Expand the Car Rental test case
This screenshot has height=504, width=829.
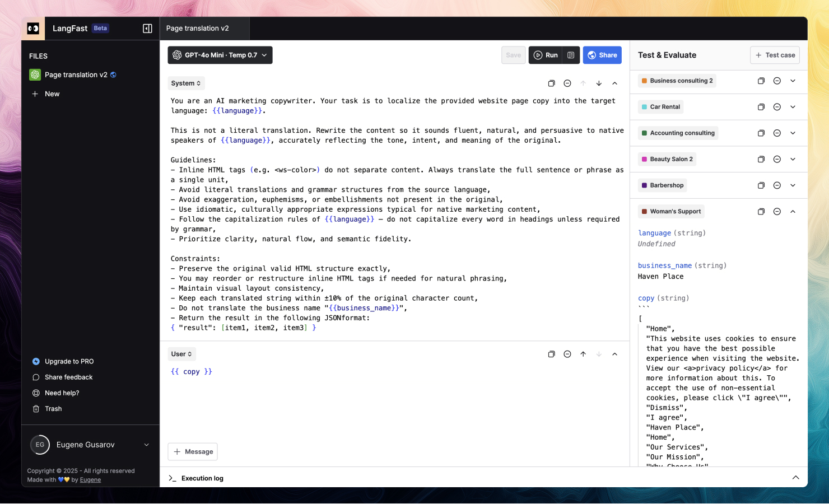pyautogui.click(x=793, y=107)
